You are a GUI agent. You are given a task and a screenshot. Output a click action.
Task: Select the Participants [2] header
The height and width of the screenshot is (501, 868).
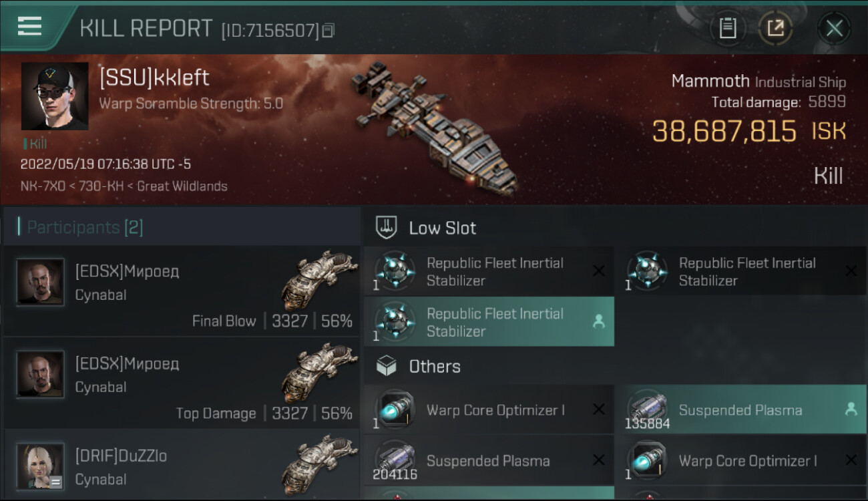click(x=85, y=227)
